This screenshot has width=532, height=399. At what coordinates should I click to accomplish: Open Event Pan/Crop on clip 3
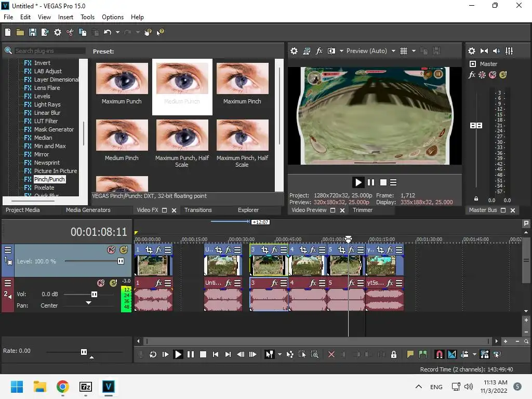coord(264,250)
